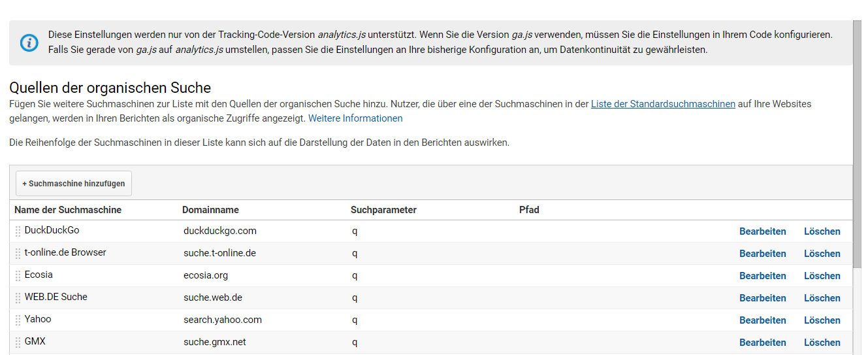The image size is (868, 355).
Task: Open the 'Weitere Informationen' link
Action: (x=355, y=118)
